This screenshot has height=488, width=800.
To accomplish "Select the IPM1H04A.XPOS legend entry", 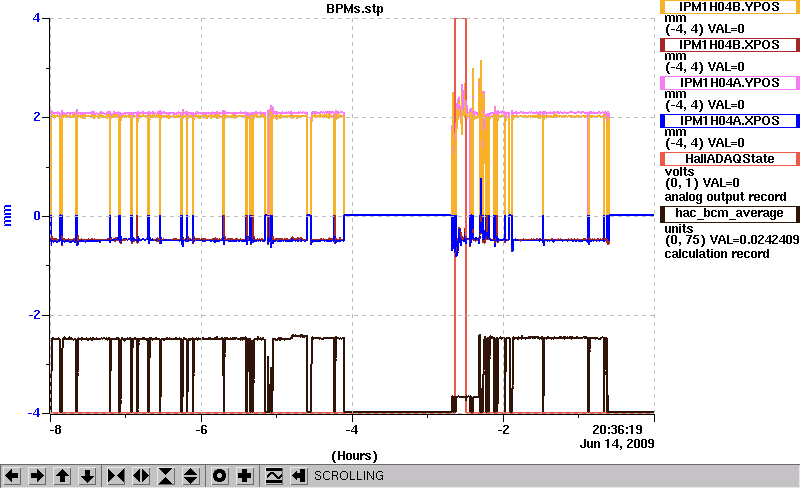I will coord(730,121).
